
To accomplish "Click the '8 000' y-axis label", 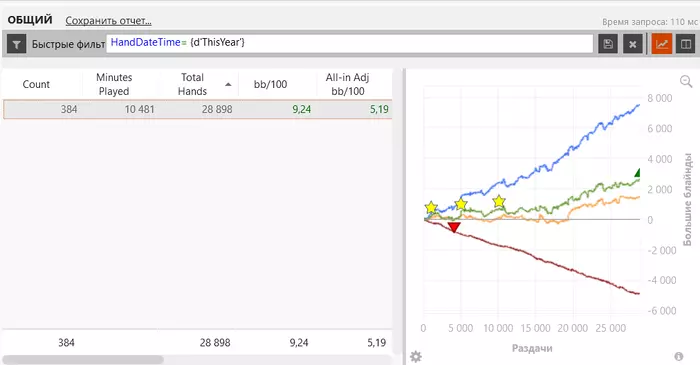I will coord(659,99).
